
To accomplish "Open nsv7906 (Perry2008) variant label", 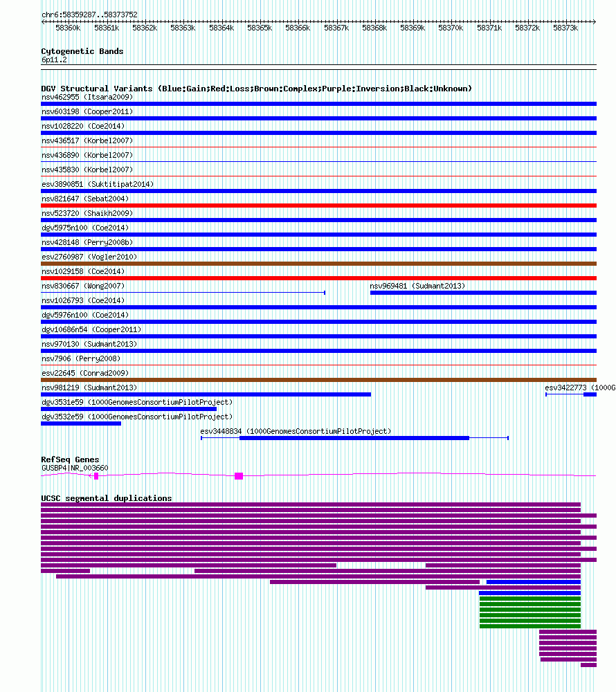I will 81,359.
